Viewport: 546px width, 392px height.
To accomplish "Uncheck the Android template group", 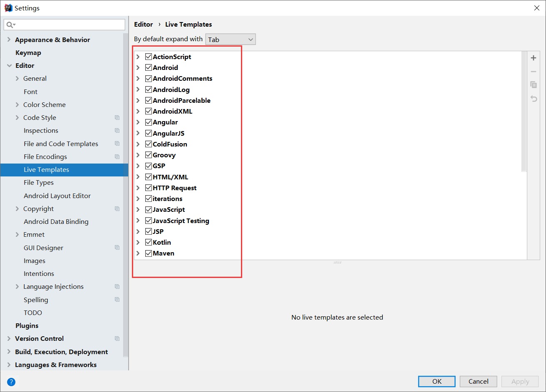I will (x=149, y=67).
